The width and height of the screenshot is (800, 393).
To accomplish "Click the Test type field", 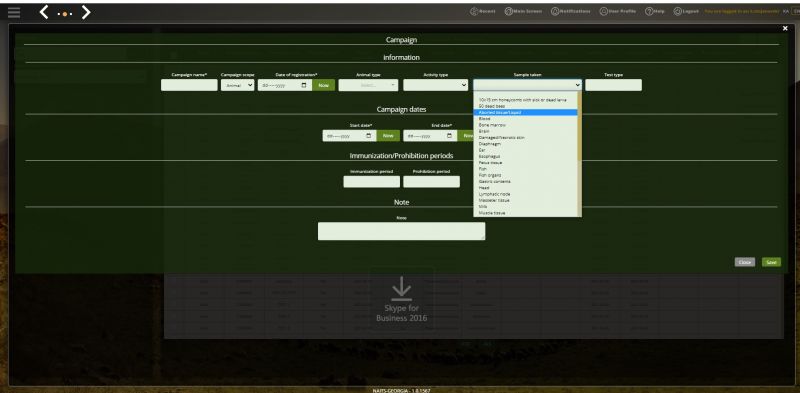I will pyautogui.click(x=613, y=85).
